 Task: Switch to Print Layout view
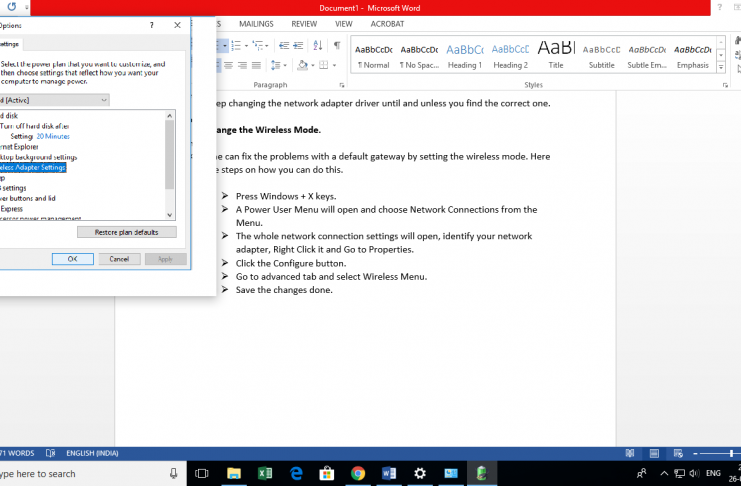click(x=654, y=453)
